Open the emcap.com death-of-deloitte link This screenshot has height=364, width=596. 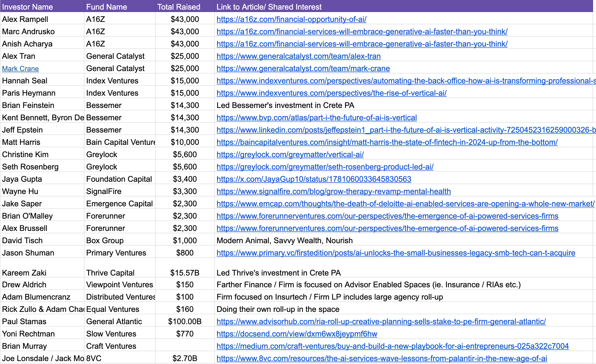(405, 204)
